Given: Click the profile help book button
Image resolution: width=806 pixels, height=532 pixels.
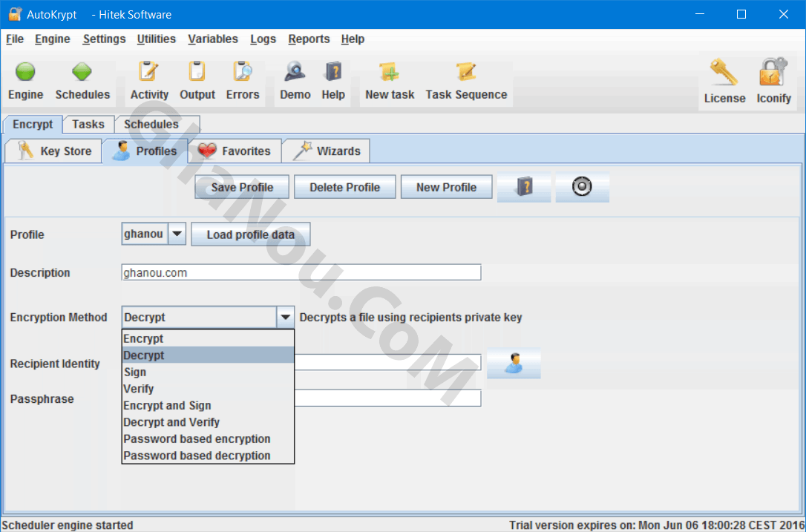Looking at the screenshot, I should pyautogui.click(x=524, y=186).
